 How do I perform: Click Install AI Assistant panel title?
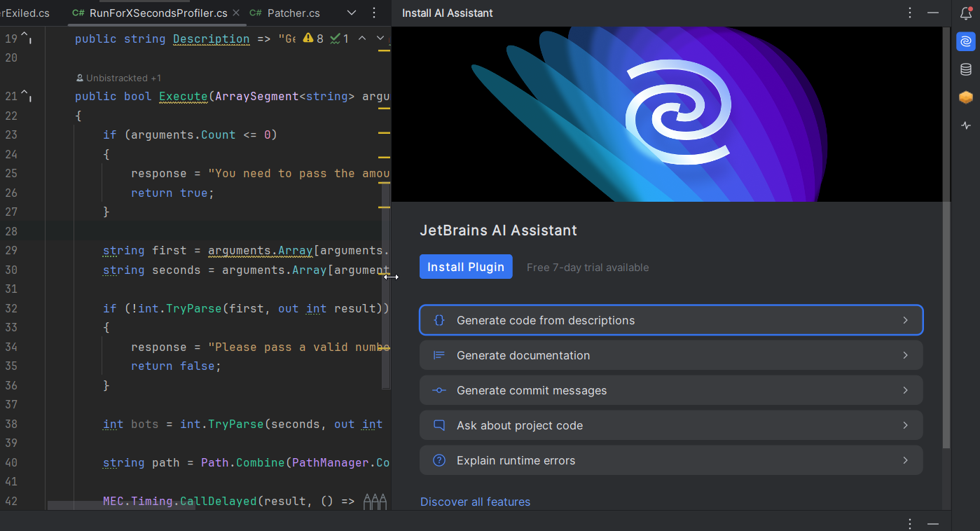point(448,13)
